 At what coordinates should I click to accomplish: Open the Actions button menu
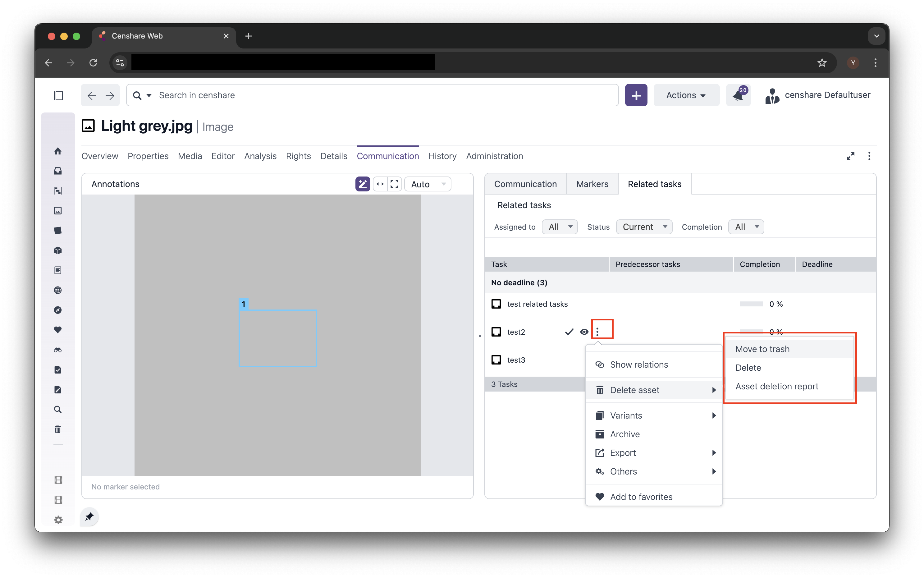tap(686, 95)
